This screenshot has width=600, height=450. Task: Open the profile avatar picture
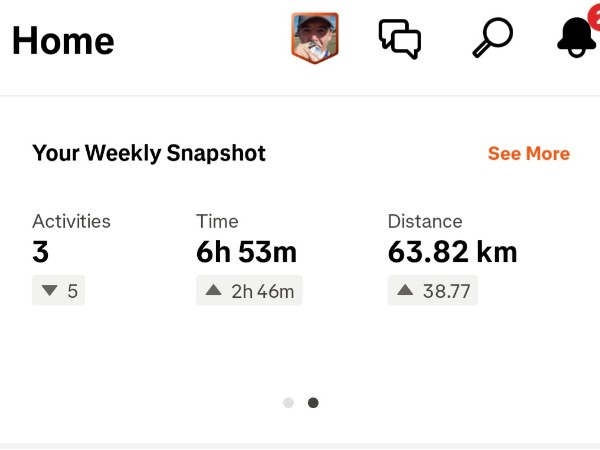pos(315,39)
